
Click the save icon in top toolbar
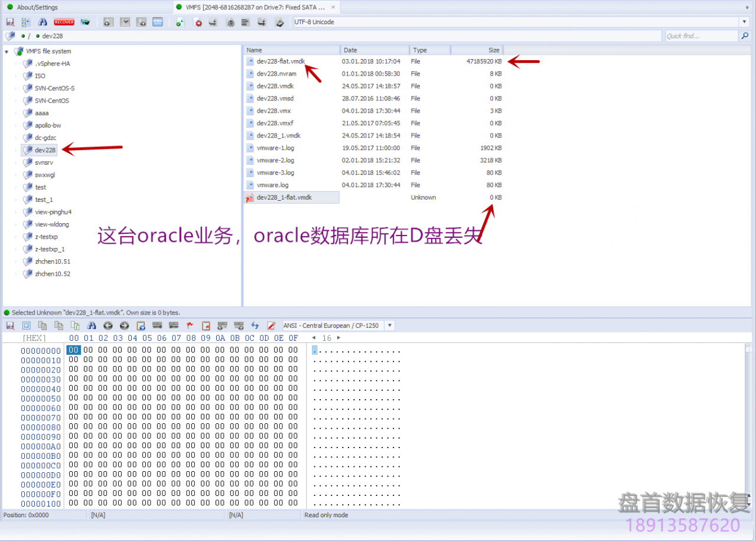coord(11,22)
